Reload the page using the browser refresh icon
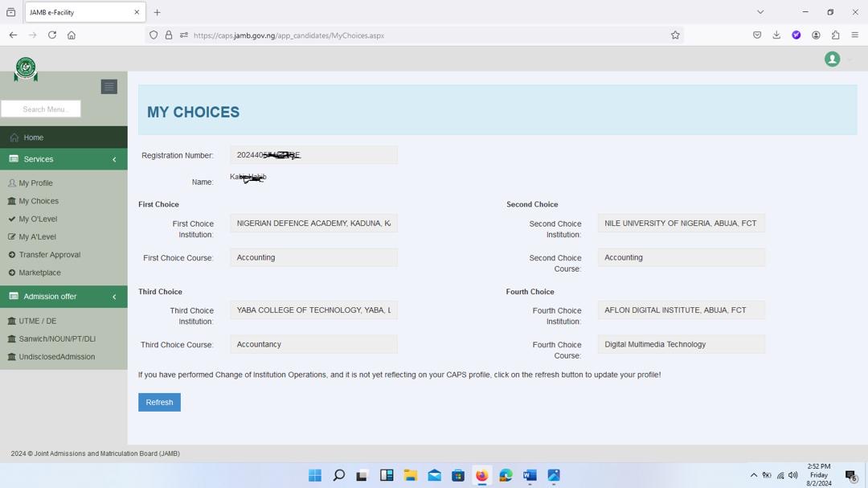The image size is (868, 488). (x=52, y=35)
